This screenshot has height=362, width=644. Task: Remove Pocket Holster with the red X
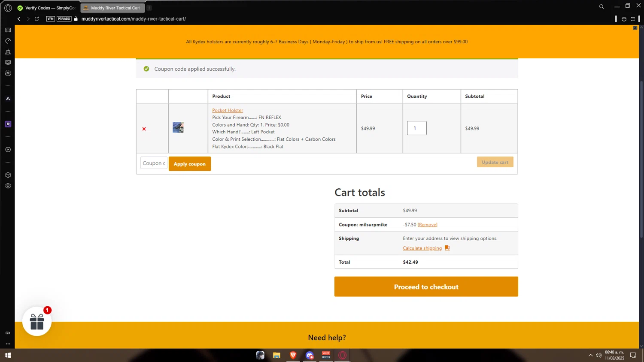[x=144, y=129]
